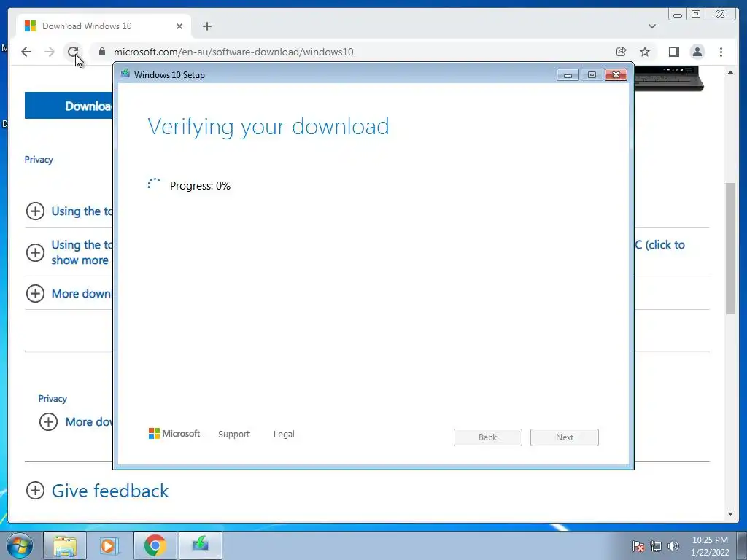Click the Support link in Setup
Viewport: 747px width, 560px height.
pos(234,435)
